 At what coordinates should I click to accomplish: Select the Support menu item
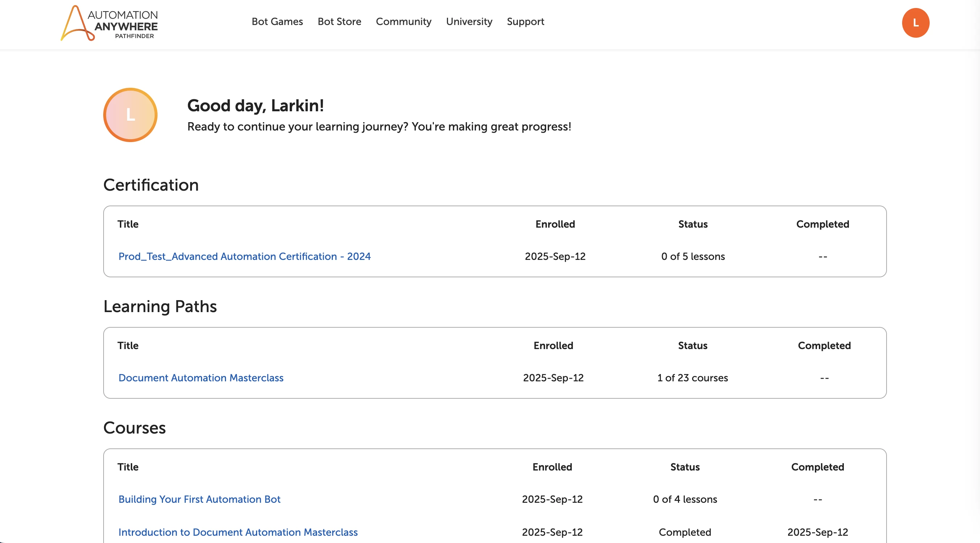pyautogui.click(x=525, y=22)
